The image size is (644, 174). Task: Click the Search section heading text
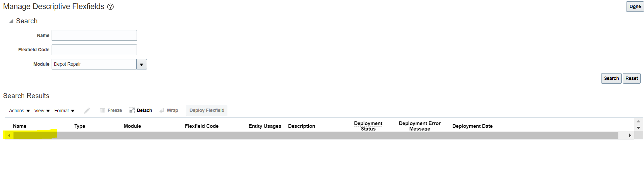[27, 21]
